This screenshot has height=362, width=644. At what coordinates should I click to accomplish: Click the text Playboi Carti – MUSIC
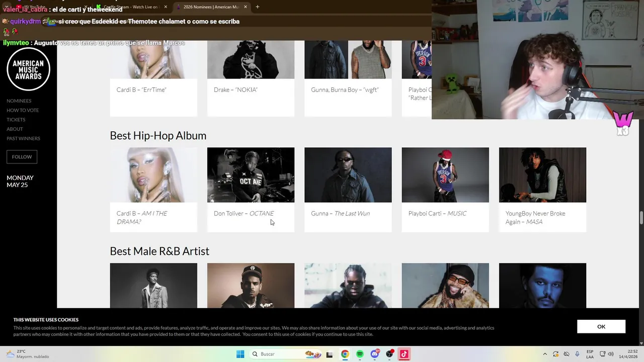tap(437, 213)
